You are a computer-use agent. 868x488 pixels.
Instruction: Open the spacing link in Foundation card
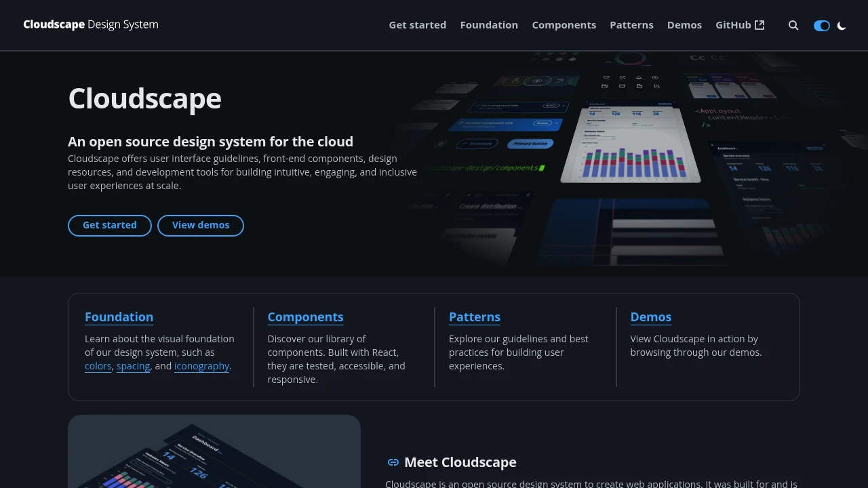coord(133,366)
